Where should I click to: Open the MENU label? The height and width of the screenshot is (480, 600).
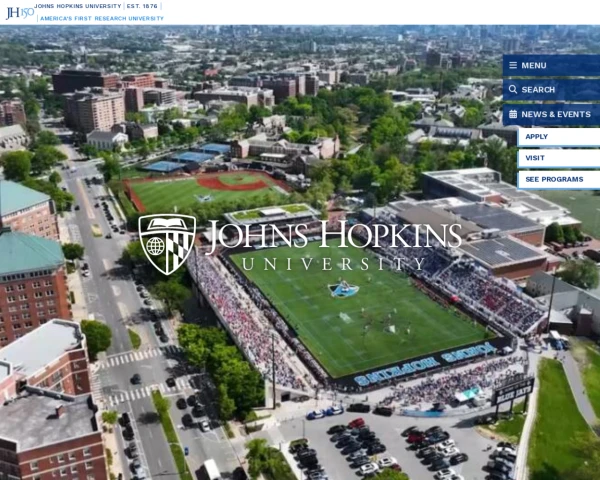(533, 65)
